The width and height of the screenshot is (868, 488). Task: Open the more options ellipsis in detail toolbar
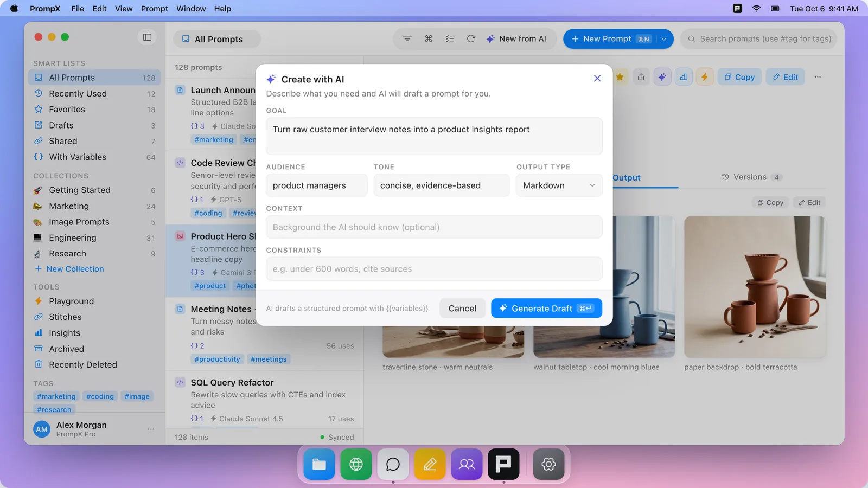click(x=818, y=77)
